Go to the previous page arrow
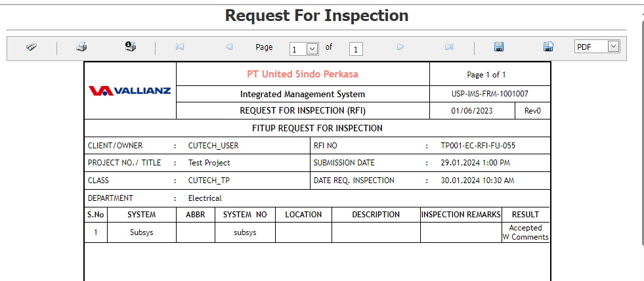 point(229,47)
